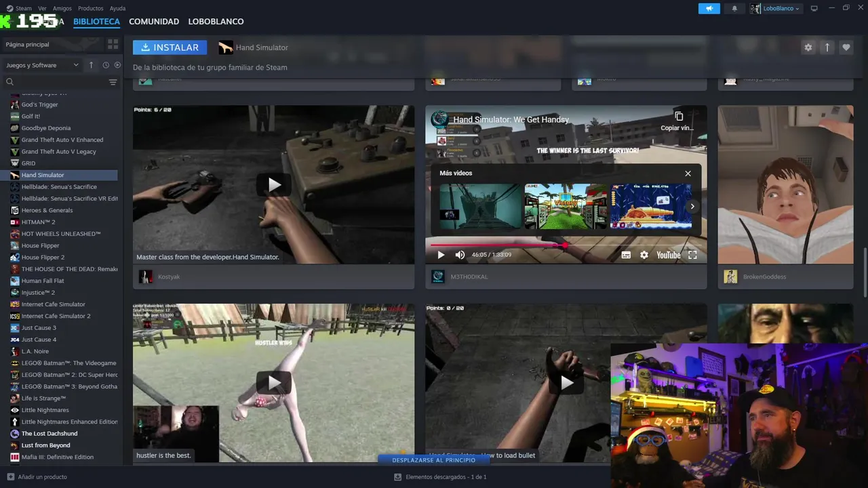Screen dimensions: 868x488
Task: Select Hand Simulator in game list
Action: pos(64,175)
